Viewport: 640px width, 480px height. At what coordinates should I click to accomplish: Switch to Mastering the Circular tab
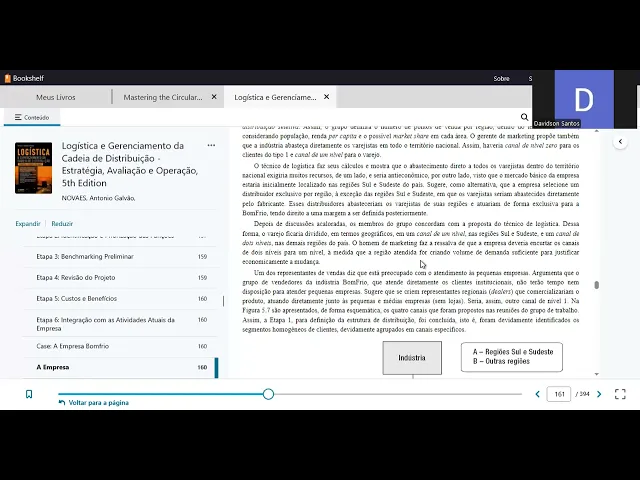coord(163,97)
